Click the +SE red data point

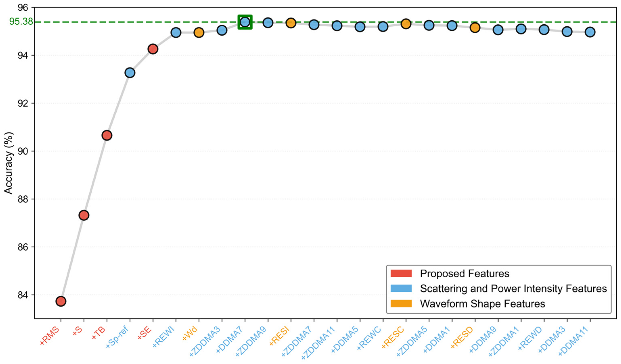[x=153, y=49]
